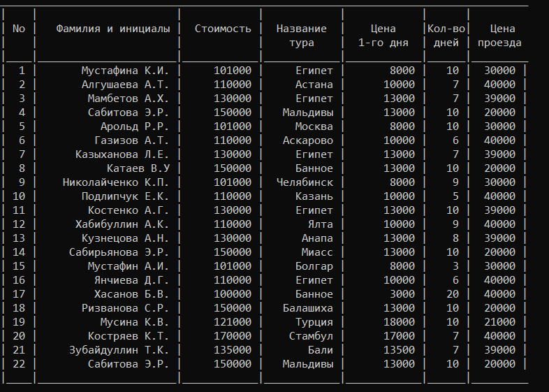This screenshot has width=549, height=392.
Task: Select the name 'Хасанов Б.В.'
Action: click(131, 294)
